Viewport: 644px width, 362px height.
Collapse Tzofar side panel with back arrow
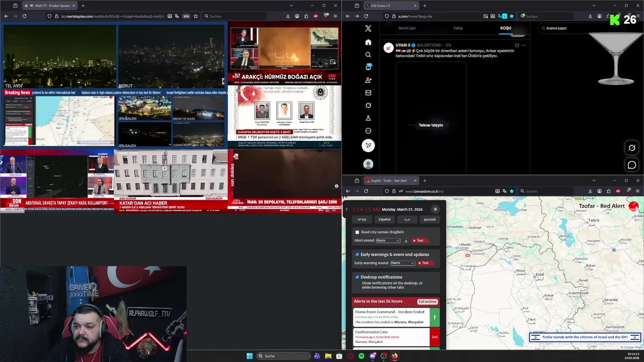tap(347, 209)
